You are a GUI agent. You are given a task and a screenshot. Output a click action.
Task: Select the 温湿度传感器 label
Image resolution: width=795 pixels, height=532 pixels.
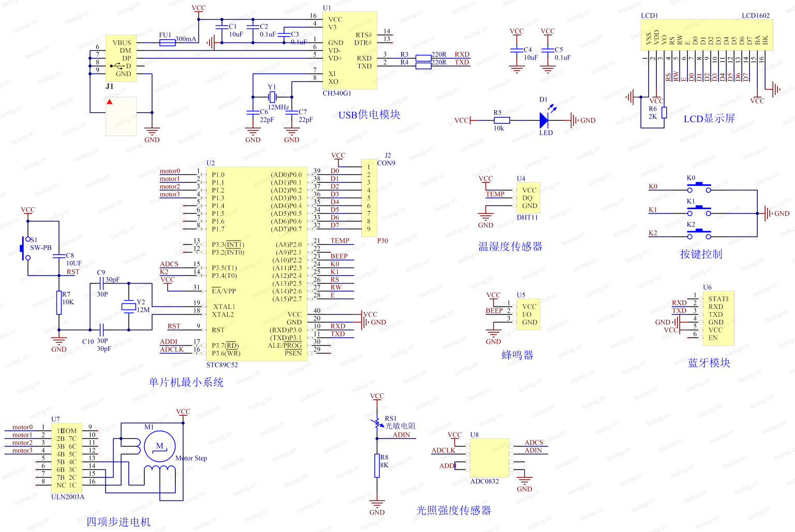coord(510,246)
